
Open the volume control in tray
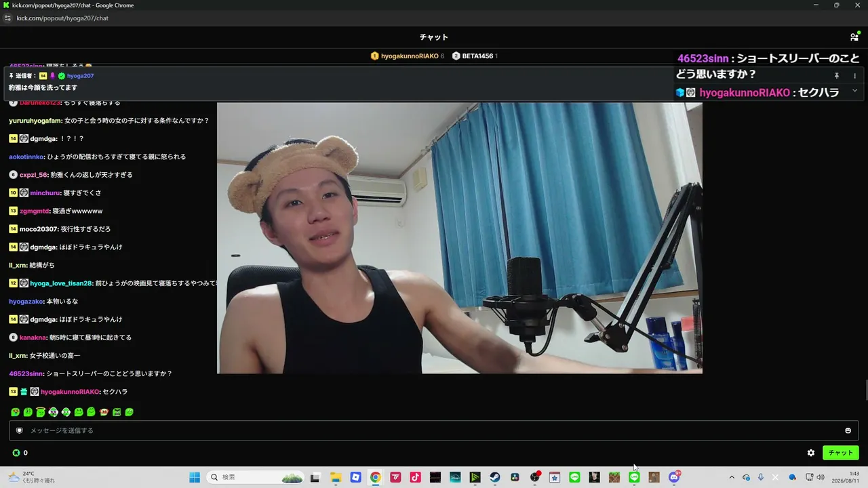coord(821,477)
